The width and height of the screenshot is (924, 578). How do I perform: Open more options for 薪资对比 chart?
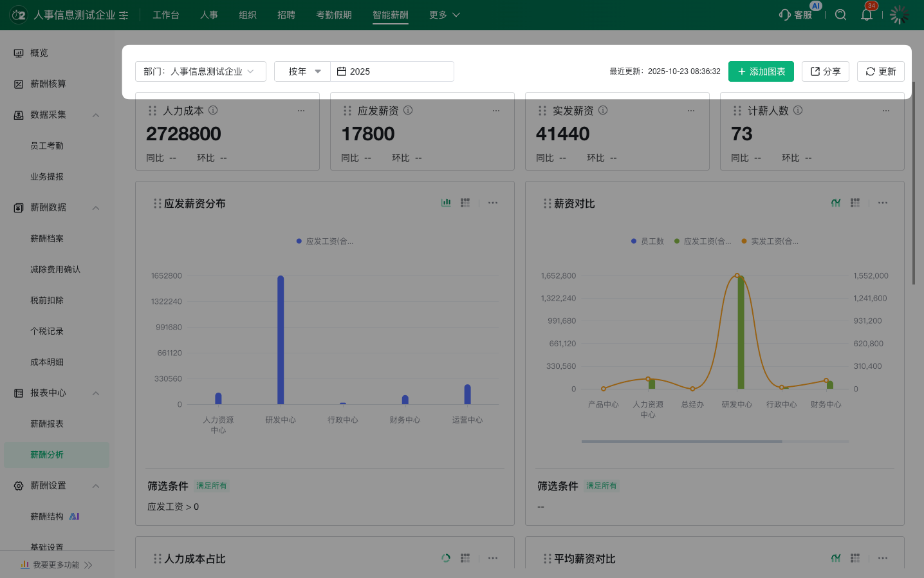click(883, 203)
